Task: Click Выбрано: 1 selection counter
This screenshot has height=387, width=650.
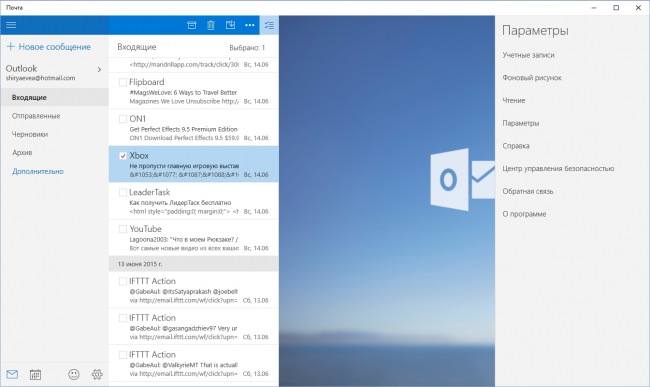Action: pyautogui.click(x=247, y=48)
